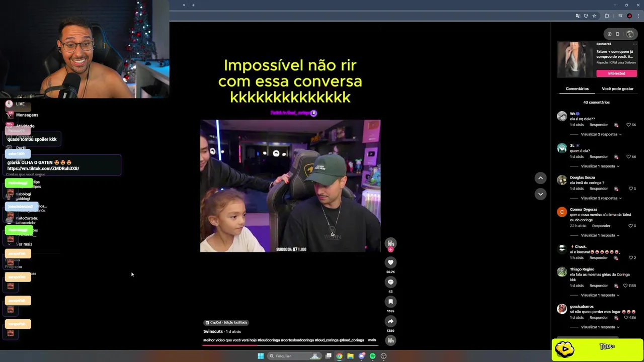Like 3L's comment with 66 hearts

tap(628, 157)
